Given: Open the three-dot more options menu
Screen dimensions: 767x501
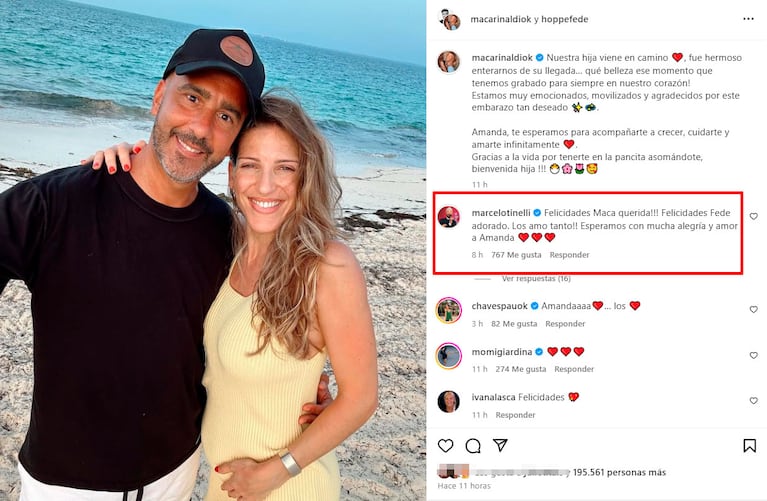Looking at the screenshot, I should coord(749,19).
